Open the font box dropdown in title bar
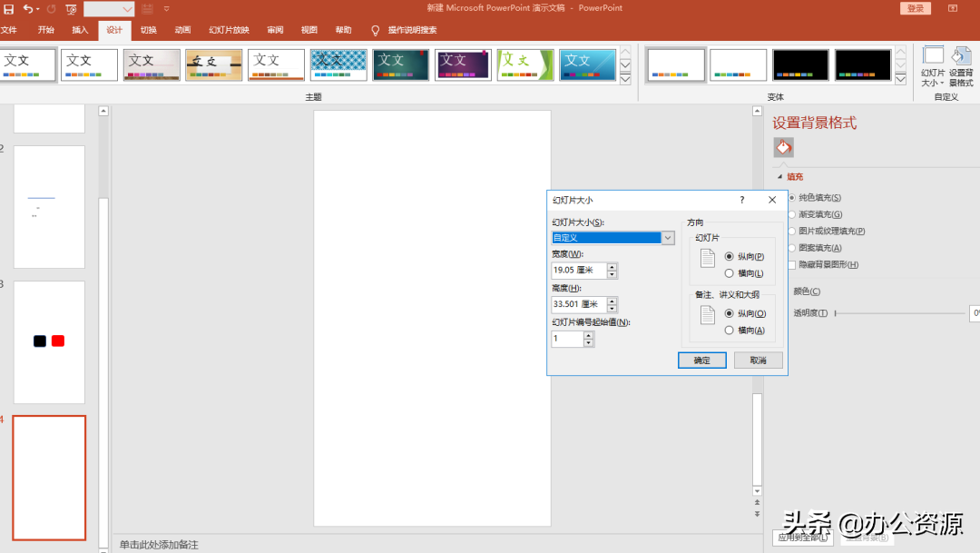980x553 pixels. [x=128, y=9]
